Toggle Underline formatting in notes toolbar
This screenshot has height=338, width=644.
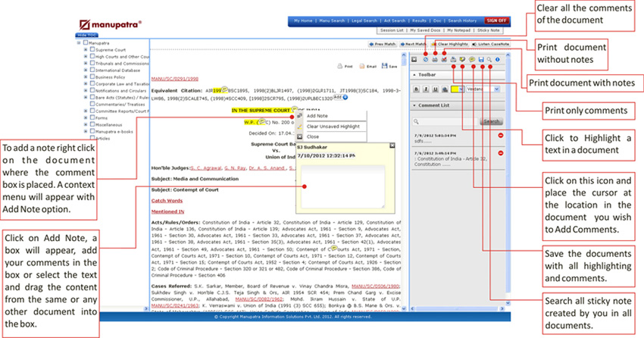[436, 89]
